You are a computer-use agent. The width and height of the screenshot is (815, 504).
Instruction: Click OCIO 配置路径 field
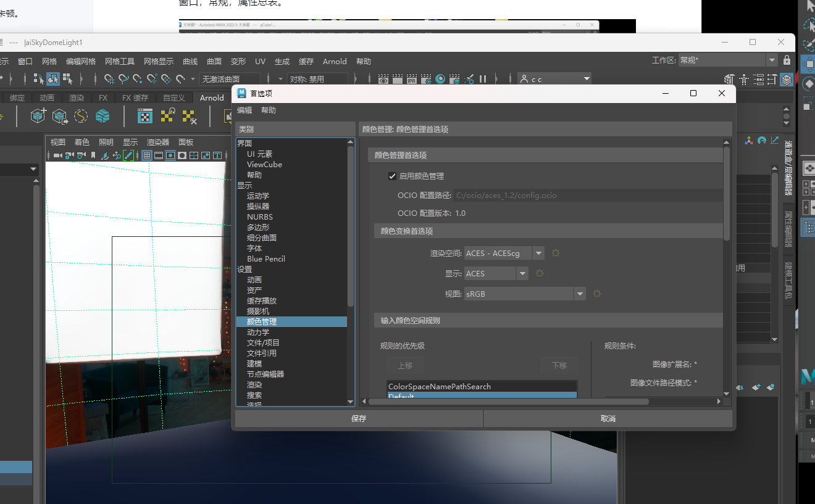pos(587,195)
